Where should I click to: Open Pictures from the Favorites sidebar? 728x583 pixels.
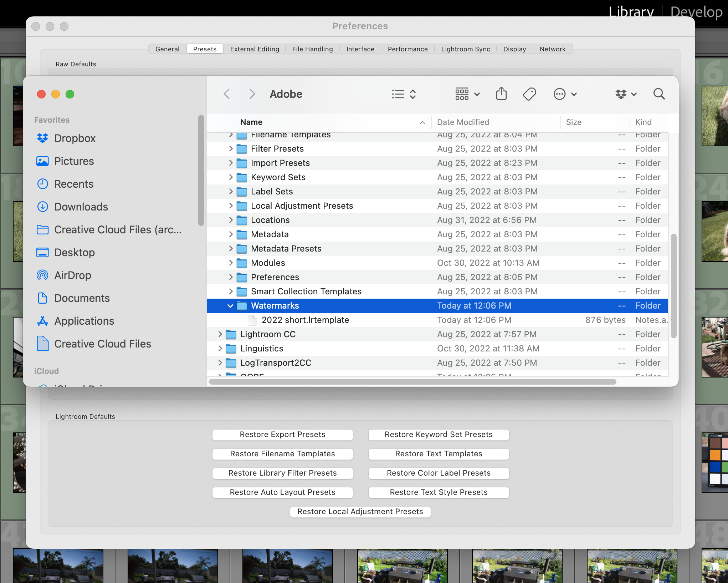point(74,161)
